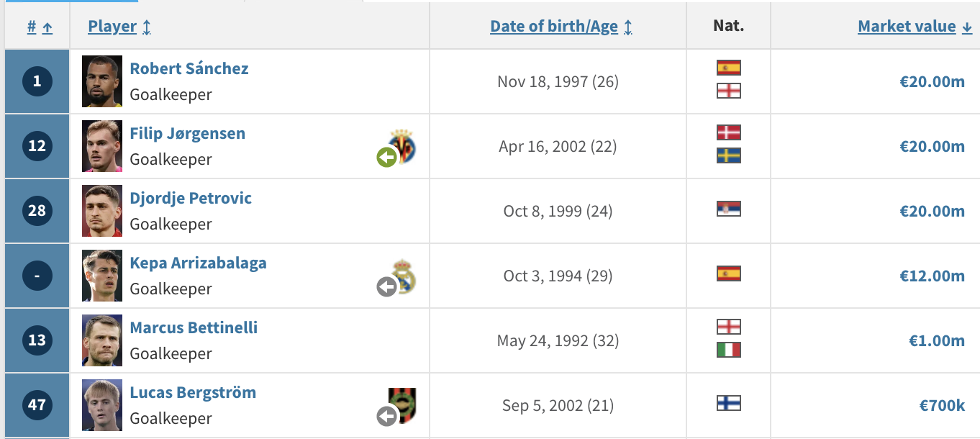The width and height of the screenshot is (980, 439).
Task: Click Kepa Arrizabalaga's €12.00m market value
Action: point(932,276)
